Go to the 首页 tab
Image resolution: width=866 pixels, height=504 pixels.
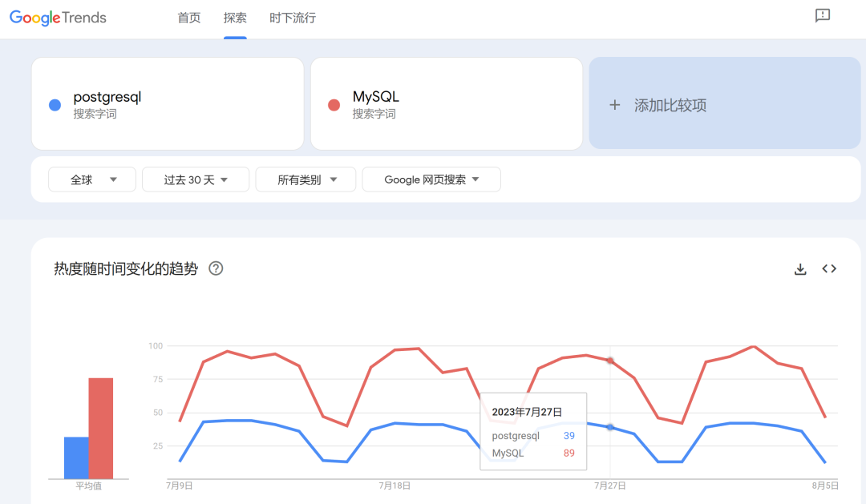(x=189, y=18)
